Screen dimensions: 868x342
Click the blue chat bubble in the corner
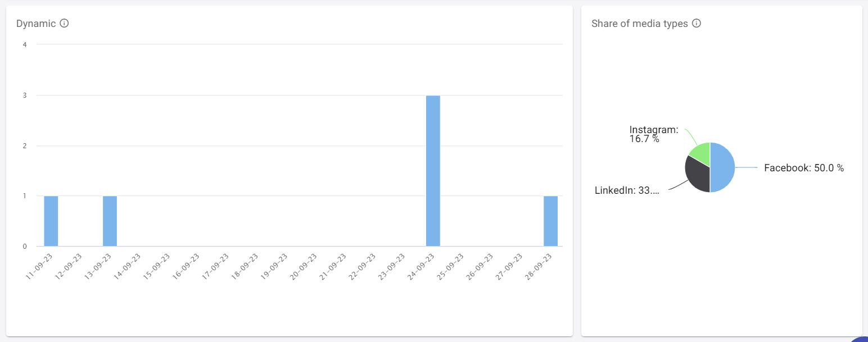[860, 337]
